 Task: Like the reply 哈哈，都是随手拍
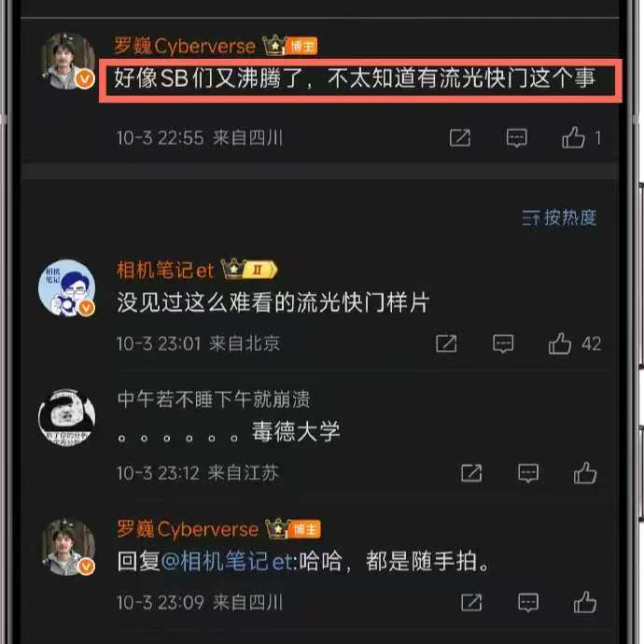tap(585, 603)
